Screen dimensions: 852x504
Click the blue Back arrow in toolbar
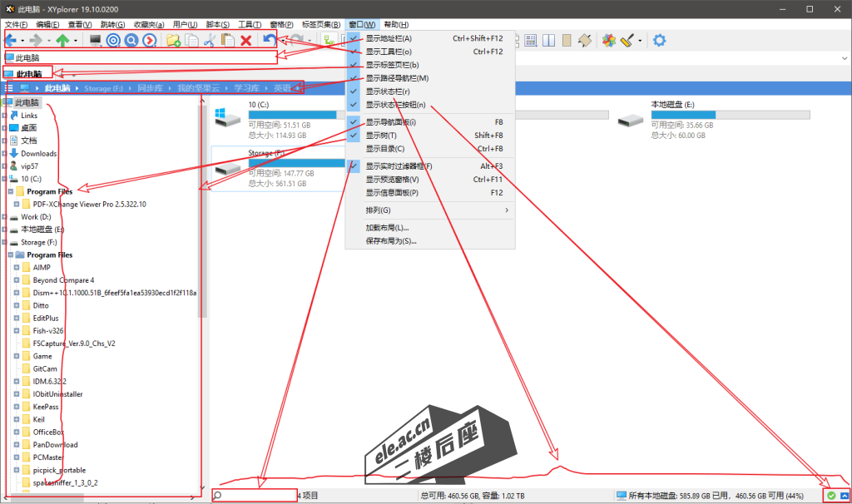(12, 40)
